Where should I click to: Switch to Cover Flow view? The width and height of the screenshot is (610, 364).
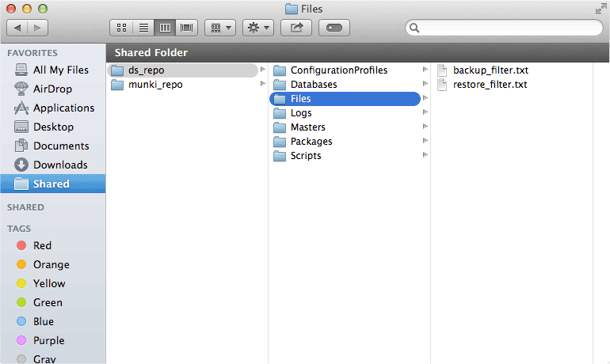187,28
